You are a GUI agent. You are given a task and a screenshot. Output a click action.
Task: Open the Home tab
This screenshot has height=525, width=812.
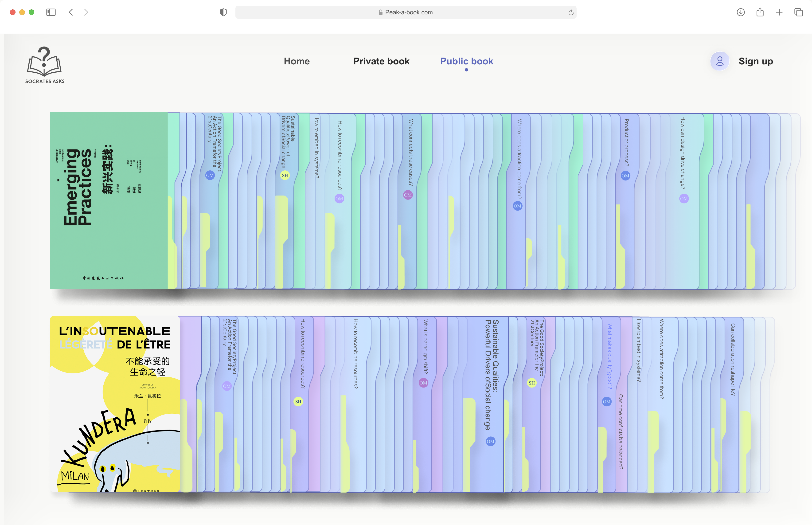point(297,61)
